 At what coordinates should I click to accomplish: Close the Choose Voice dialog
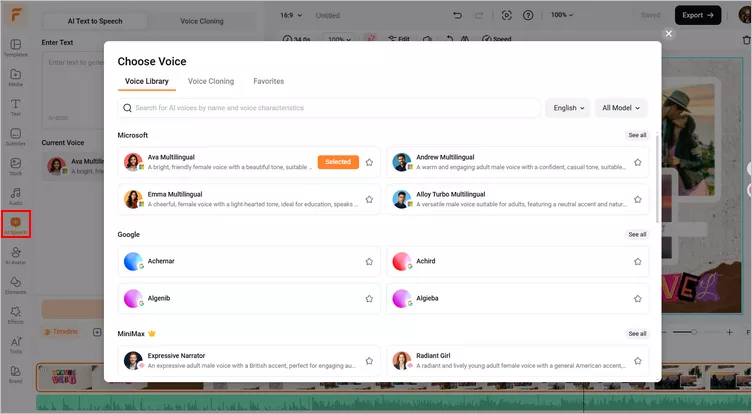coord(669,34)
